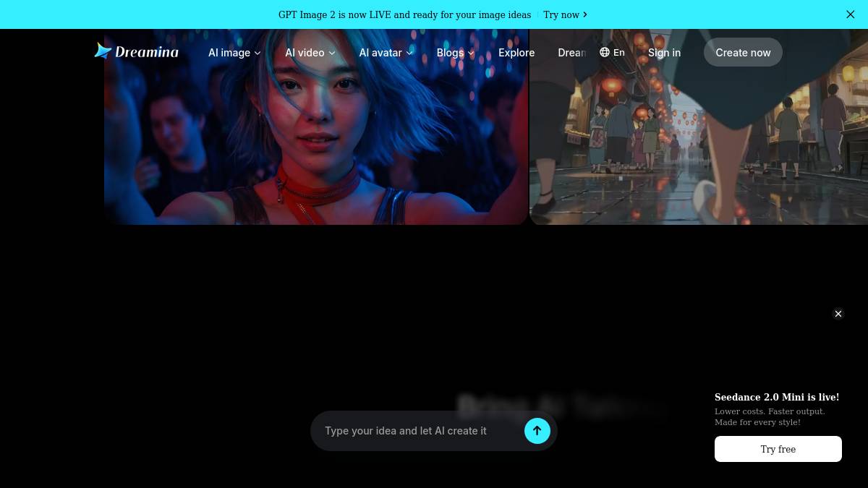The image size is (868, 488).
Task: Open the Explore menu item
Action: [x=516, y=53]
